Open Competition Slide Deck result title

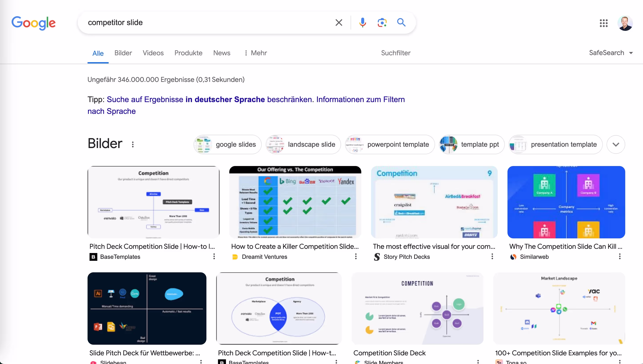[x=389, y=353]
